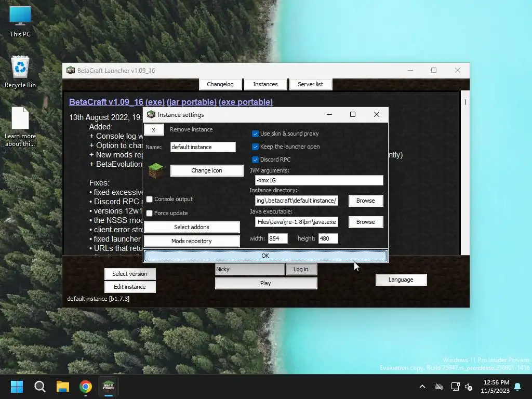This screenshot has height=399, width=532.
Task: Switch to the Instances tab
Action: 265,84
